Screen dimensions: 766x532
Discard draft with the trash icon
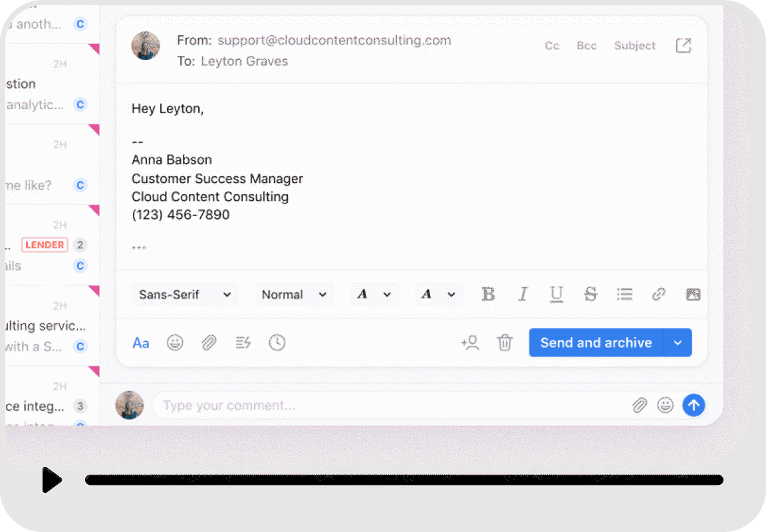(x=505, y=342)
